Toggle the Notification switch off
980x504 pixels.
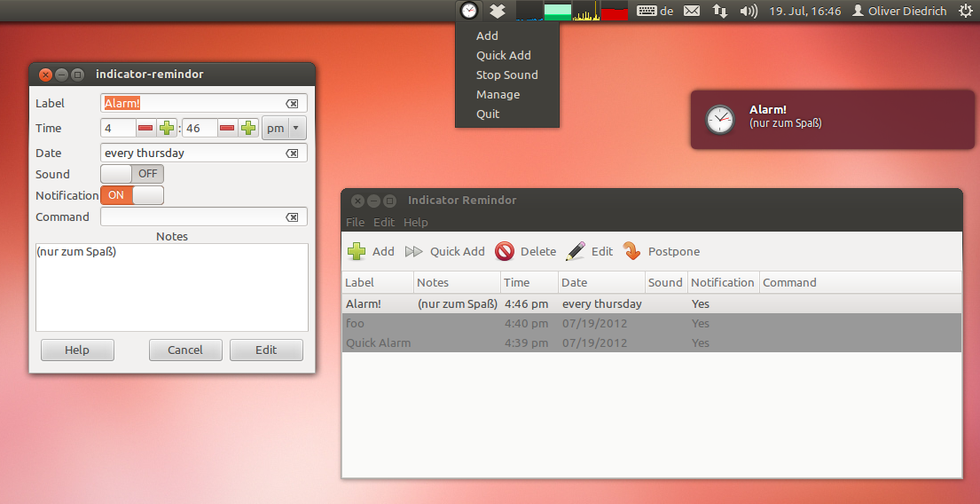pyautogui.click(x=132, y=195)
